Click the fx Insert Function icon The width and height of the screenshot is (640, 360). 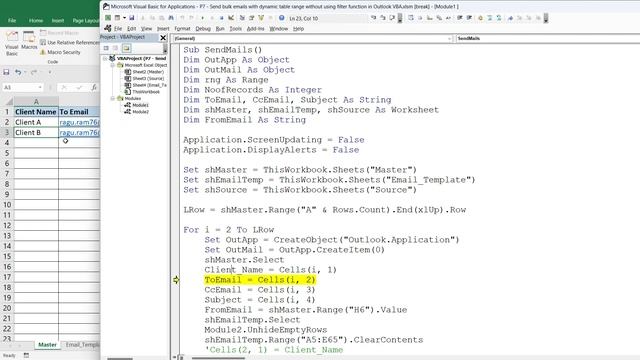94,87
